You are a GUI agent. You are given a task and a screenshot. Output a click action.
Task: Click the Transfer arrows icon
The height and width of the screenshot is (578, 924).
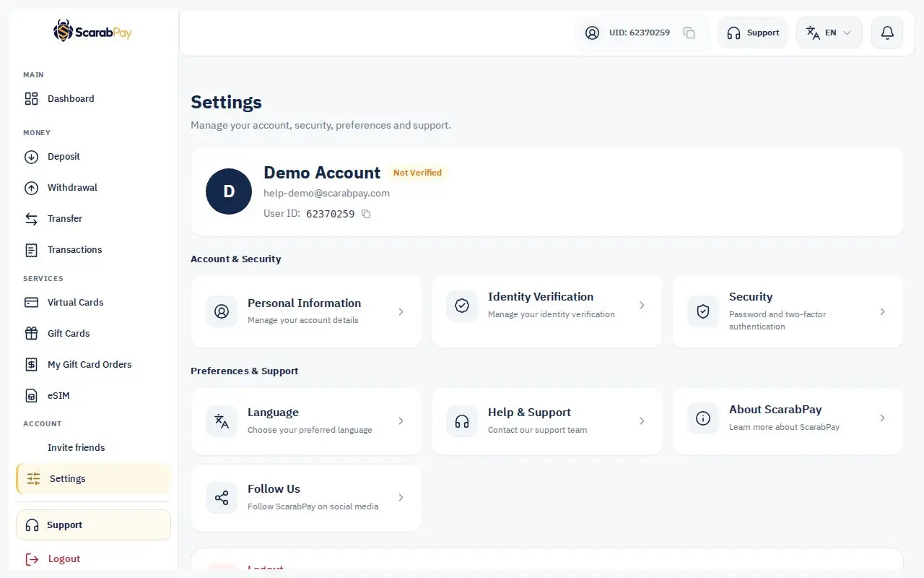(31, 219)
